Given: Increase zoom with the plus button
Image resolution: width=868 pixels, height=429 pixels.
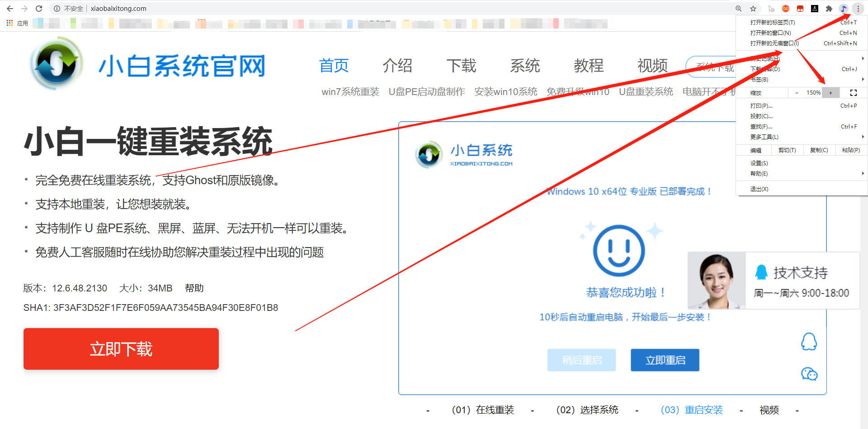Looking at the screenshot, I should [x=830, y=93].
